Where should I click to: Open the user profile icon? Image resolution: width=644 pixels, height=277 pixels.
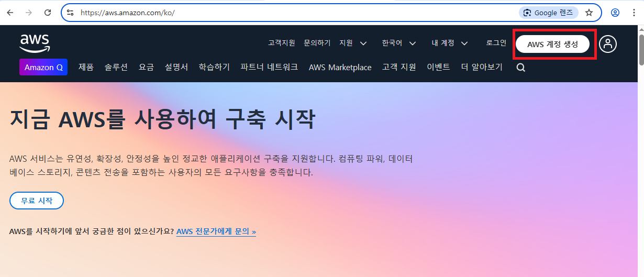coord(608,44)
